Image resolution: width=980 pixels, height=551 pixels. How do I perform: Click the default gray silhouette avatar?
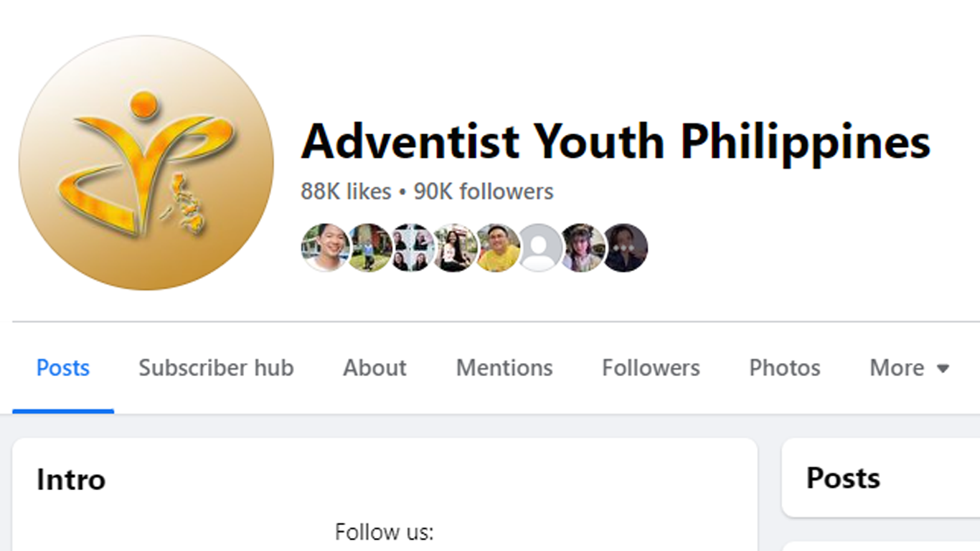point(540,248)
